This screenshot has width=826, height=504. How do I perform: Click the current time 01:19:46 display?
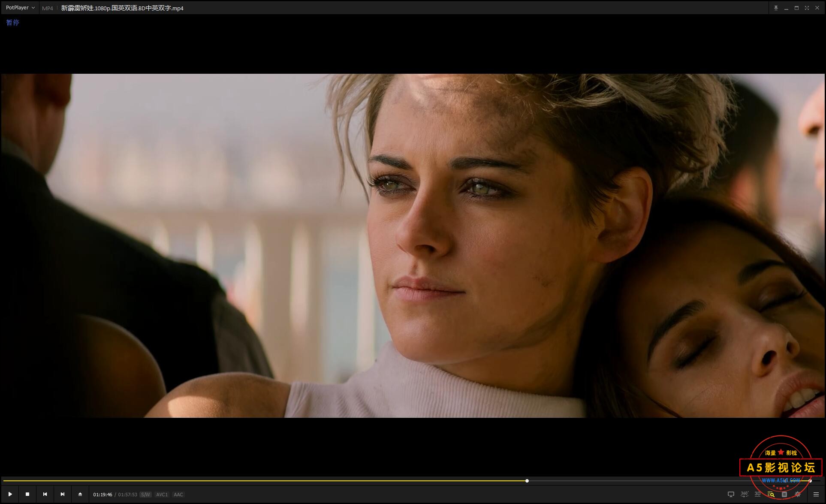(x=102, y=495)
